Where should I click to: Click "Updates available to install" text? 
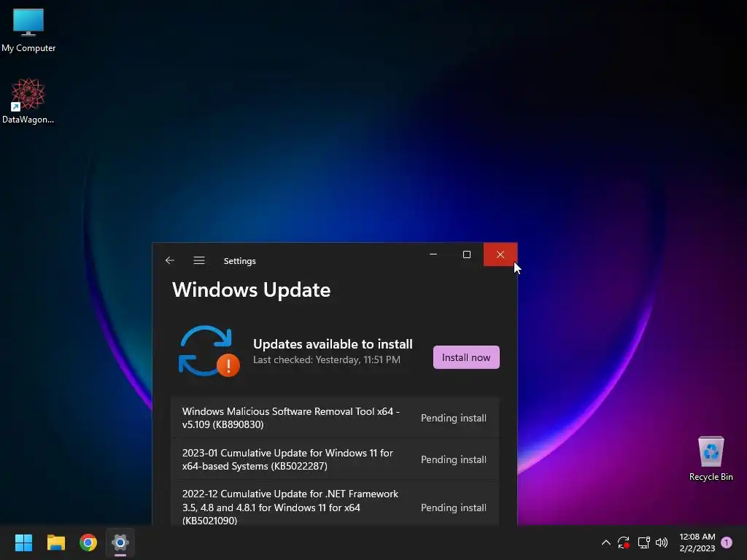(x=333, y=344)
